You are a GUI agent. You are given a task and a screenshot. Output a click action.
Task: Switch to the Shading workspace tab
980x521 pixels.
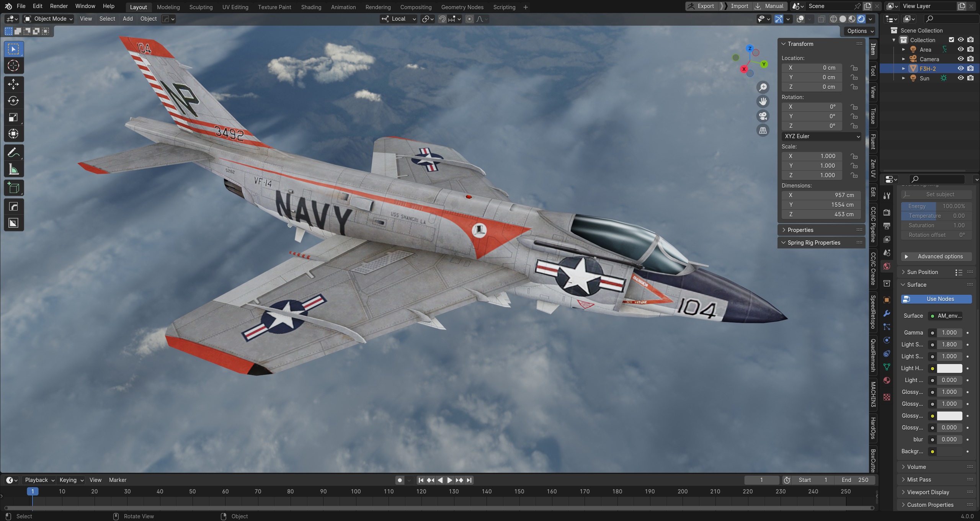[311, 7]
